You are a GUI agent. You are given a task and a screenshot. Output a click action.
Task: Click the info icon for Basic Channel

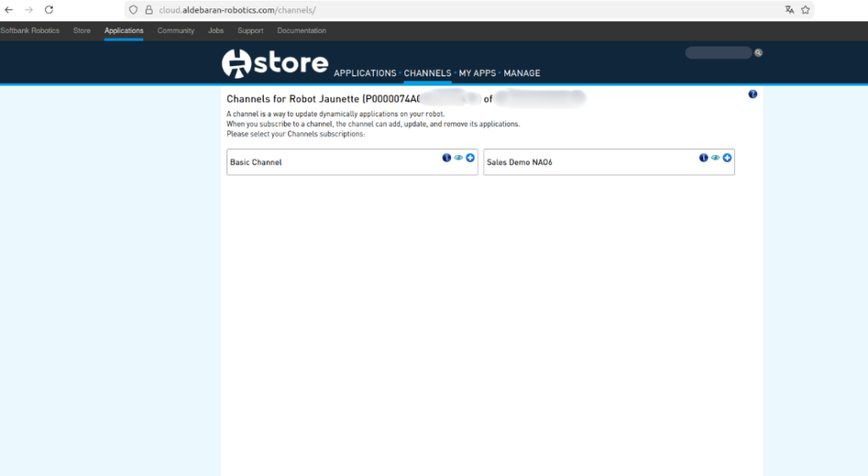pyautogui.click(x=447, y=158)
